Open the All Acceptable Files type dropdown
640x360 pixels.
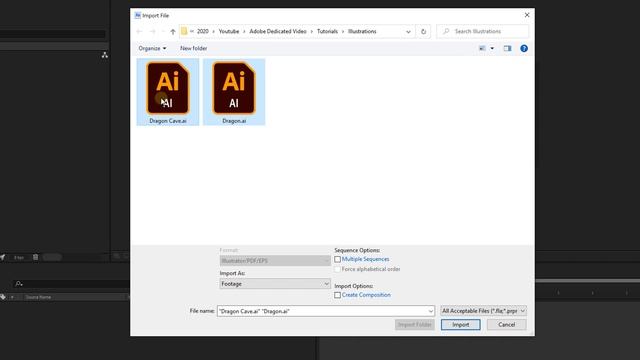click(483, 311)
